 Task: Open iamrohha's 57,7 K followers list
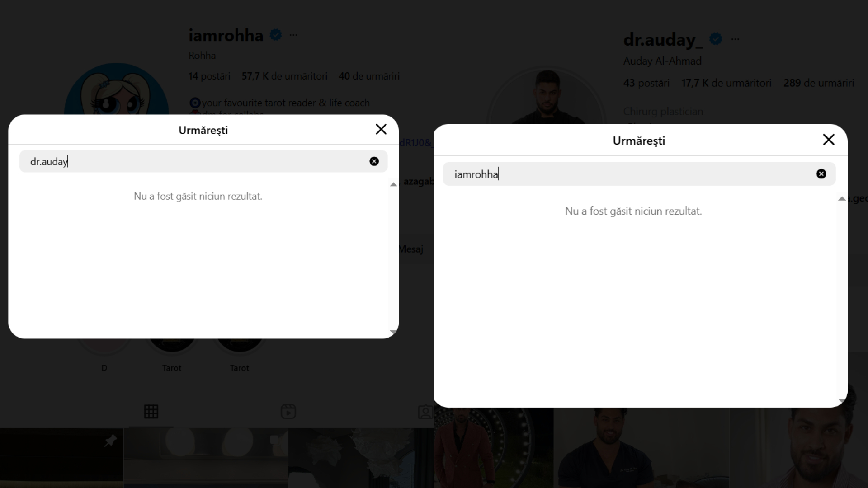tap(284, 76)
